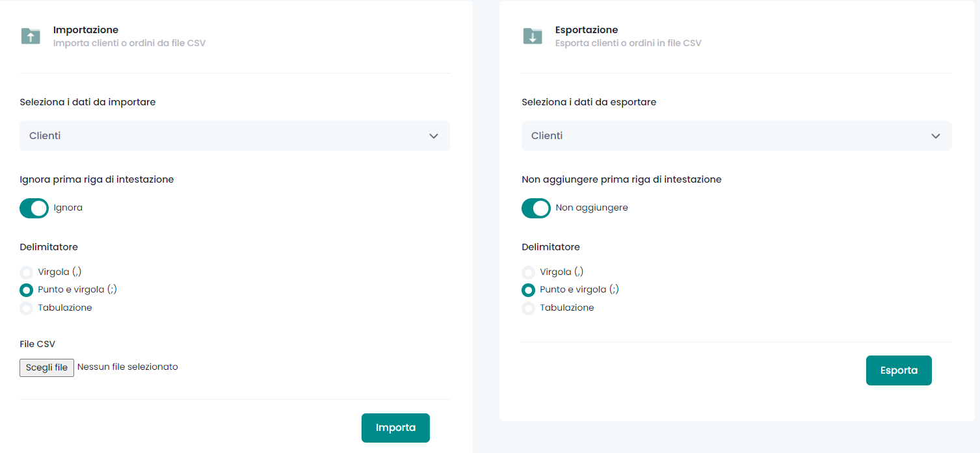The height and width of the screenshot is (453, 980).
Task: Click the Importazione section title
Action: pos(86,30)
